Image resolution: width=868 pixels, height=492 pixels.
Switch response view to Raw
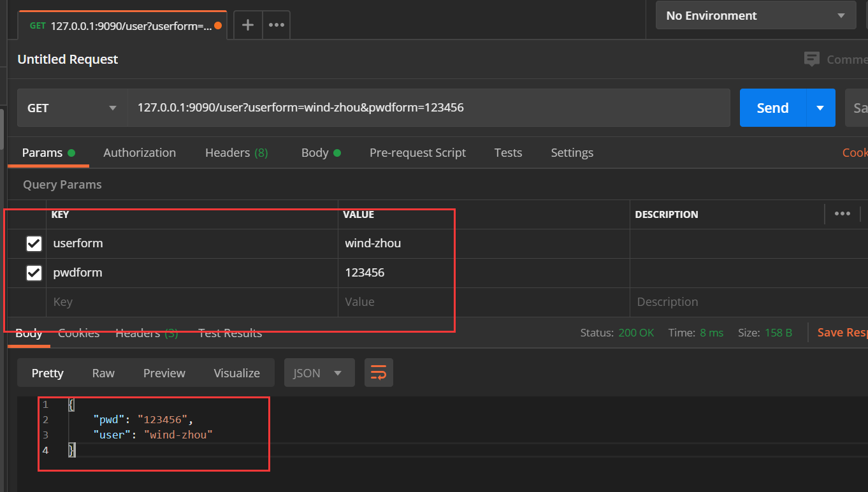[103, 373]
